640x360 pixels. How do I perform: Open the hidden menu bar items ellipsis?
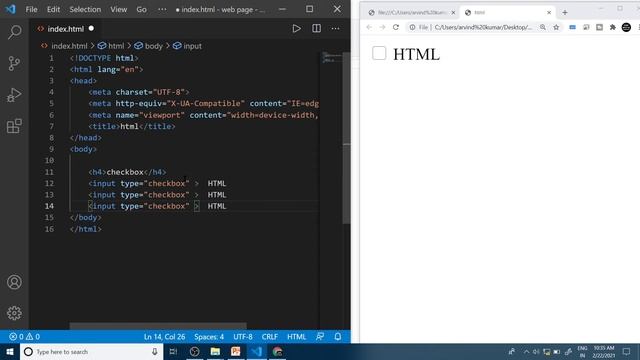click(162, 9)
